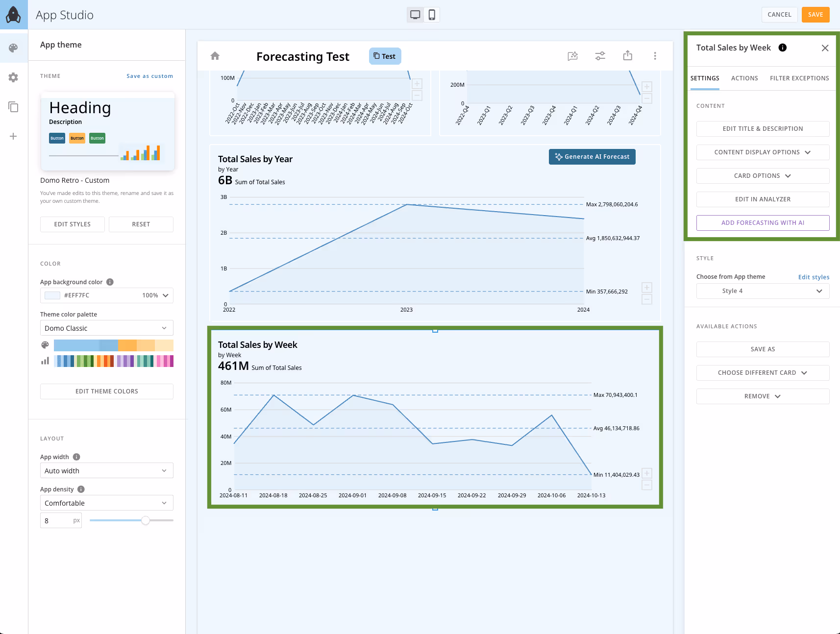Close the Total Sales by Week panel

coord(825,48)
